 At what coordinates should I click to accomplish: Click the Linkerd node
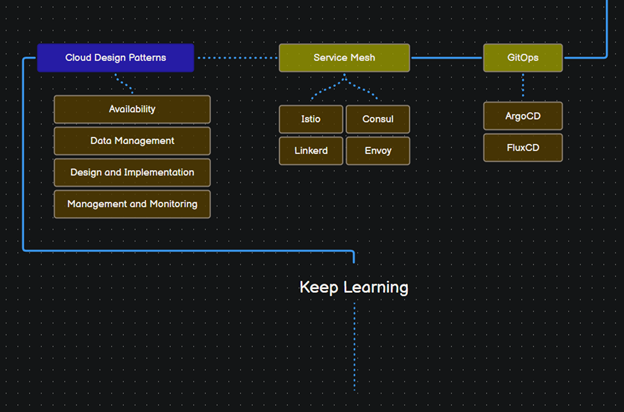311,151
